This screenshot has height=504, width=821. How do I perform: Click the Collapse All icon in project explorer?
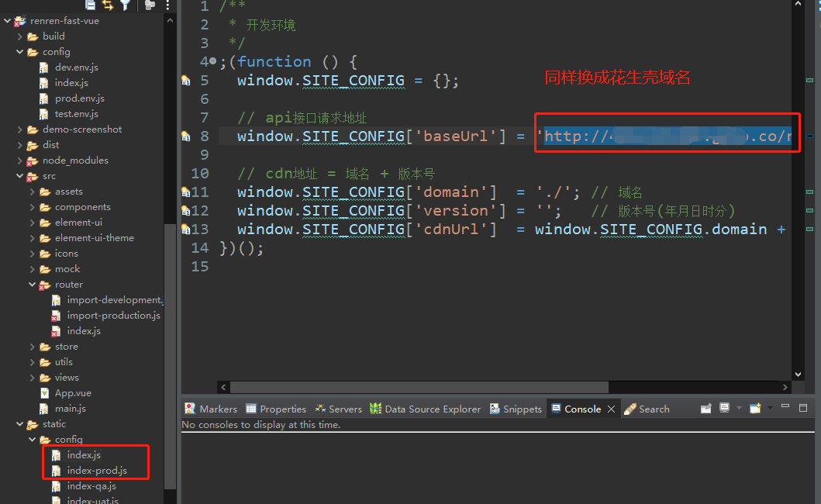coord(90,5)
